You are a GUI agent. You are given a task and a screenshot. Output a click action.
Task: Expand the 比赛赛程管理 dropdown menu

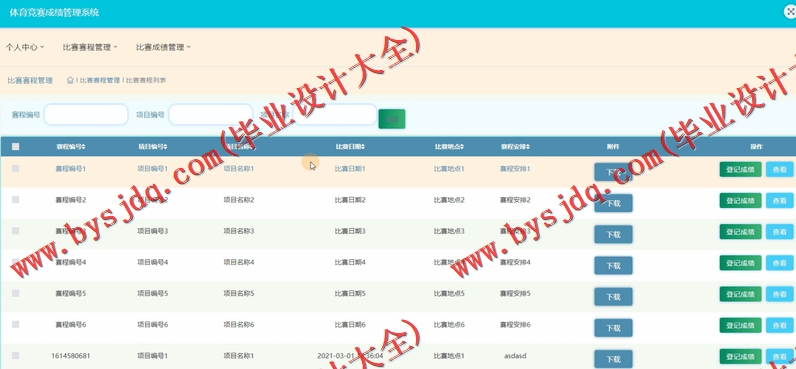[90, 47]
